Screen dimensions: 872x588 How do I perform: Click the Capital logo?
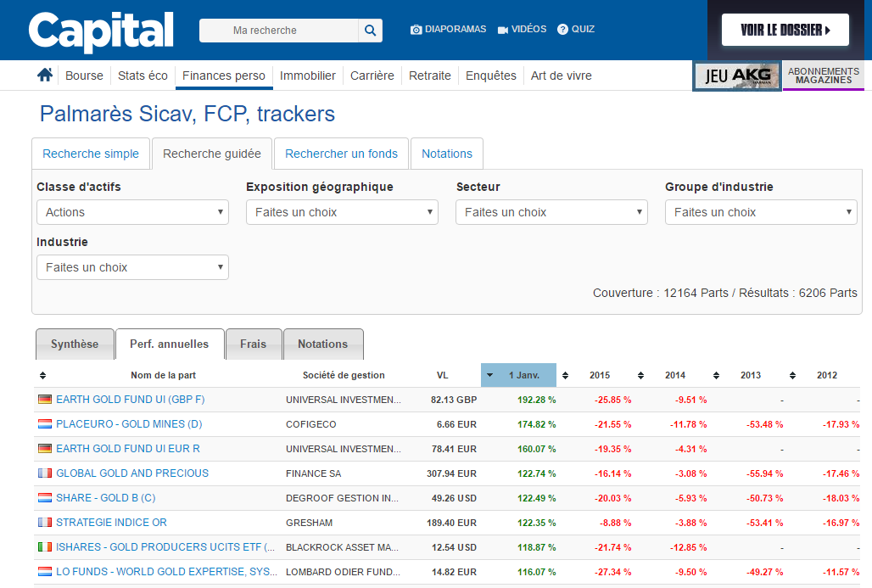[101, 31]
